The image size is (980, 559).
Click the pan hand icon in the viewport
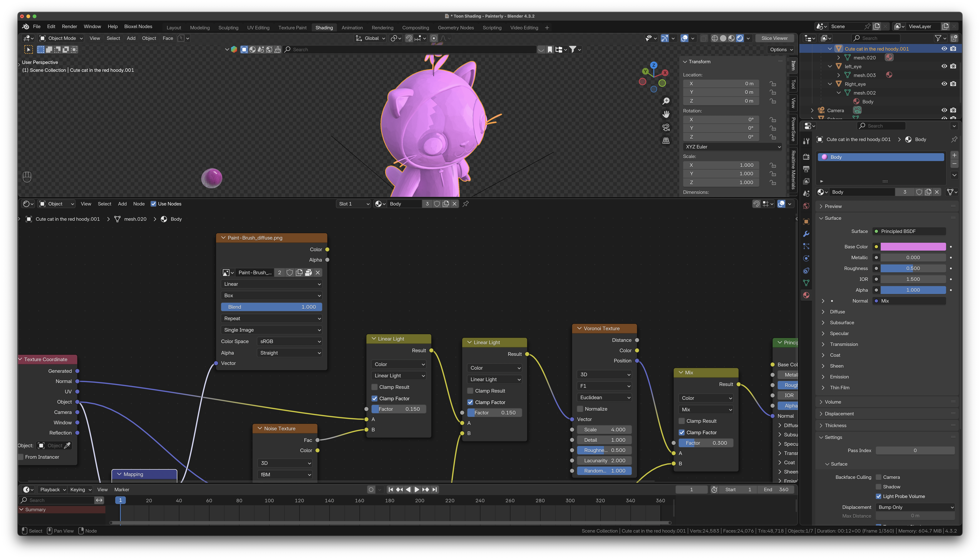[x=666, y=114]
